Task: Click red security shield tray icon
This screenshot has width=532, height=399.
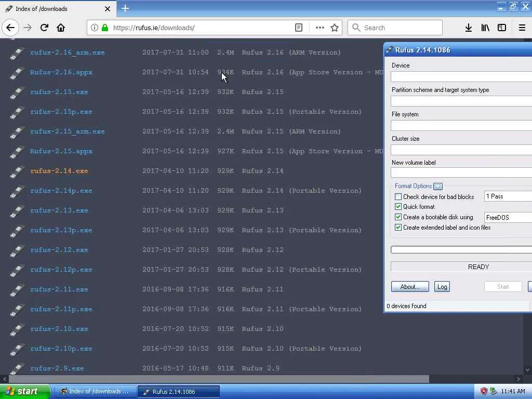Action: [x=484, y=391]
